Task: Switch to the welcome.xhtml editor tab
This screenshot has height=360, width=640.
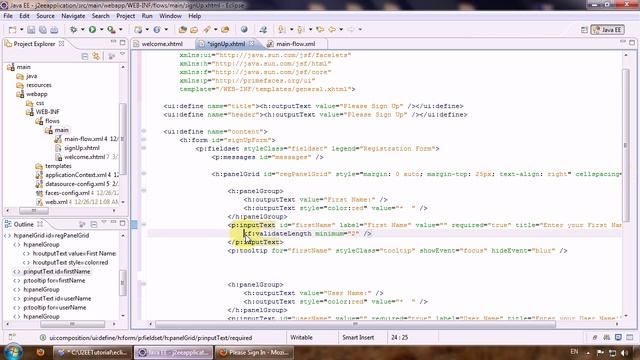Action: pyautogui.click(x=162, y=44)
